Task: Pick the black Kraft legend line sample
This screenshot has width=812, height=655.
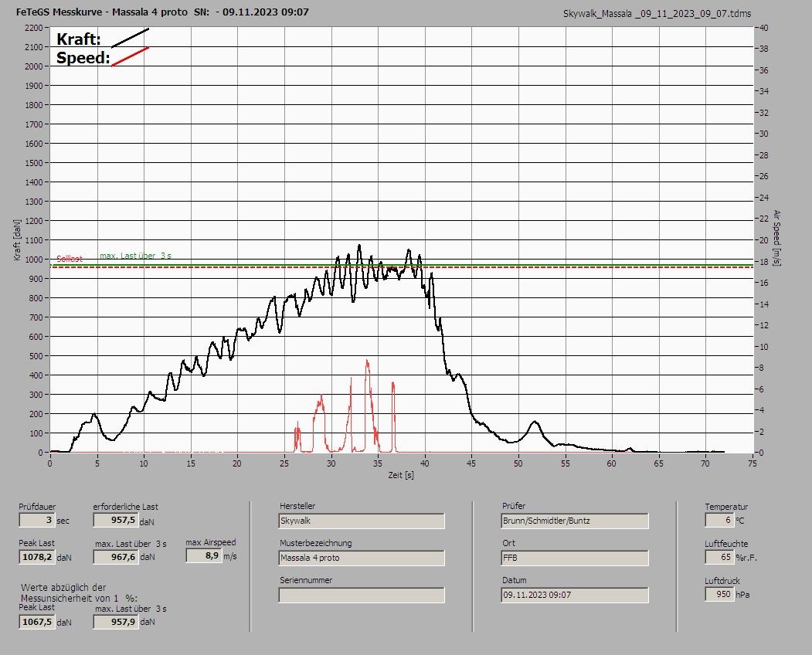Action: click(x=131, y=38)
